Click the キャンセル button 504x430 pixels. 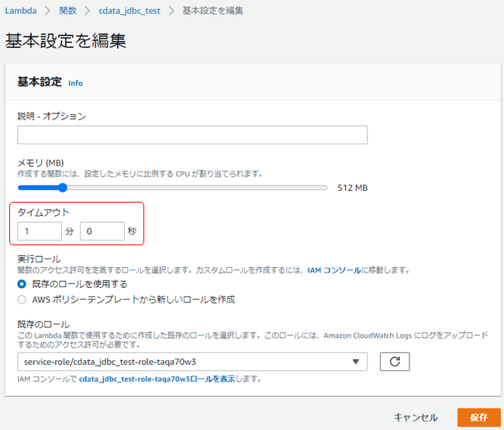(416, 418)
